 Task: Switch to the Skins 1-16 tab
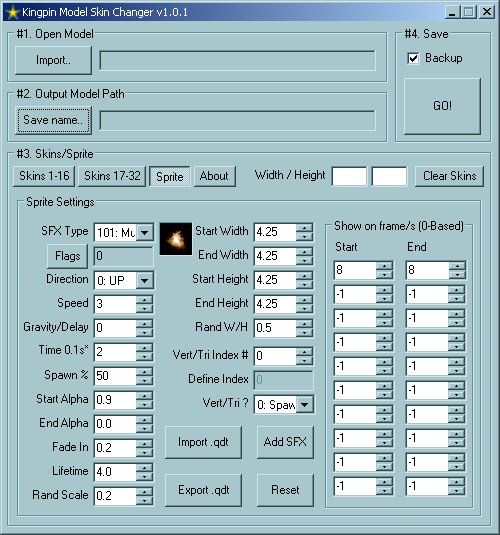tap(44, 176)
